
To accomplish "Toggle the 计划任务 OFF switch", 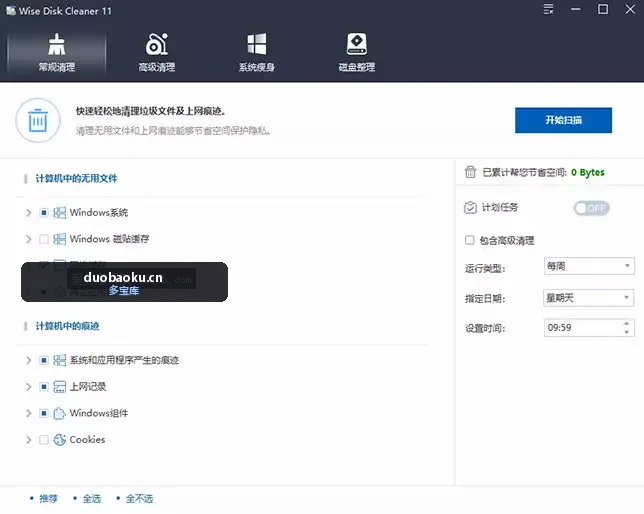I will [591, 208].
